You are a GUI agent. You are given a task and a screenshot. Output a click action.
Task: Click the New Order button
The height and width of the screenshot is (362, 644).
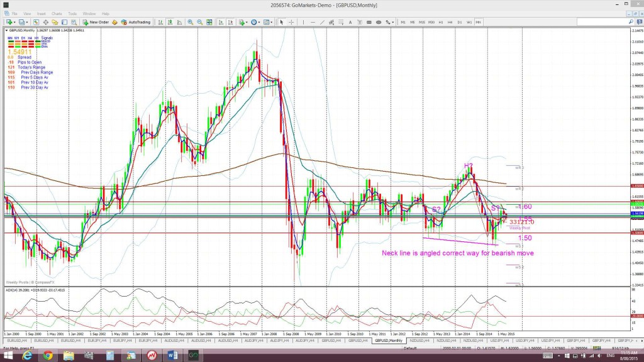(x=96, y=22)
